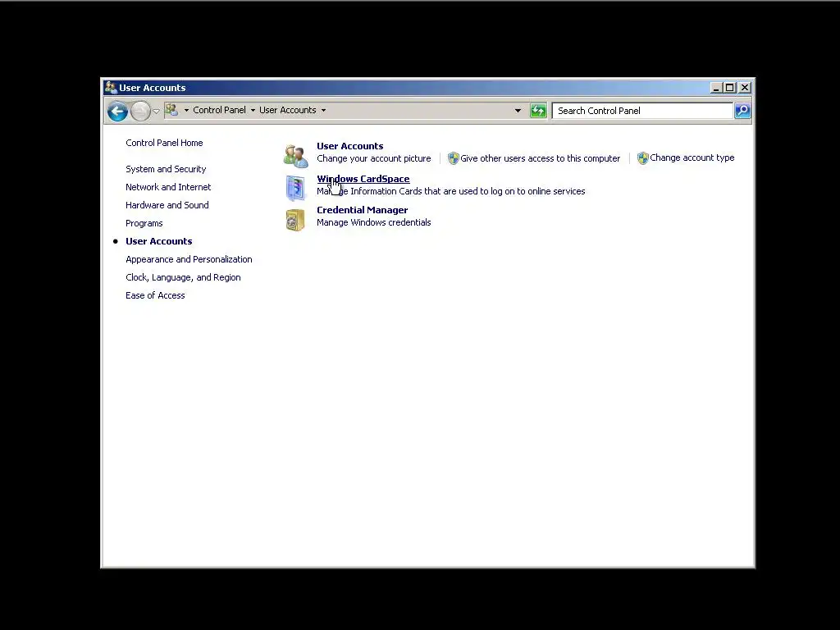840x630 pixels.
Task: Click Give other users access to this computer
Action: (540, 158)
